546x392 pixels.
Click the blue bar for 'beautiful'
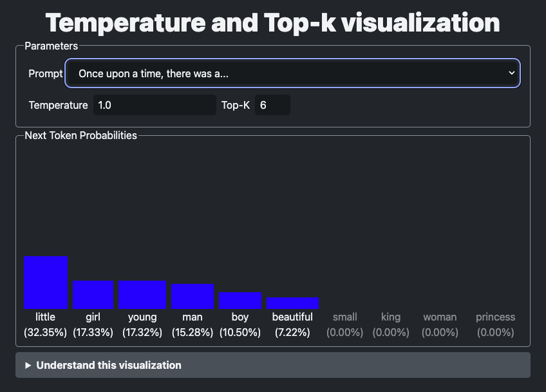pyautogui.click(x=292, y=303)
